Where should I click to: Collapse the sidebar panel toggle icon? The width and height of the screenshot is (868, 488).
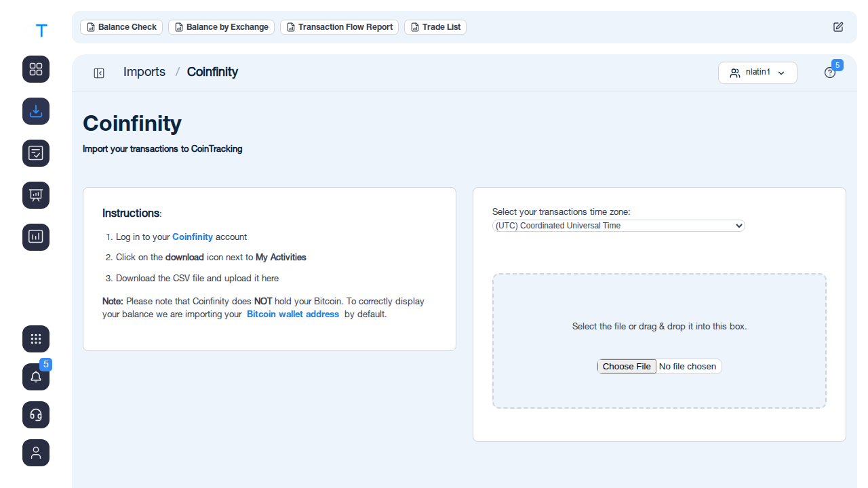99,73
